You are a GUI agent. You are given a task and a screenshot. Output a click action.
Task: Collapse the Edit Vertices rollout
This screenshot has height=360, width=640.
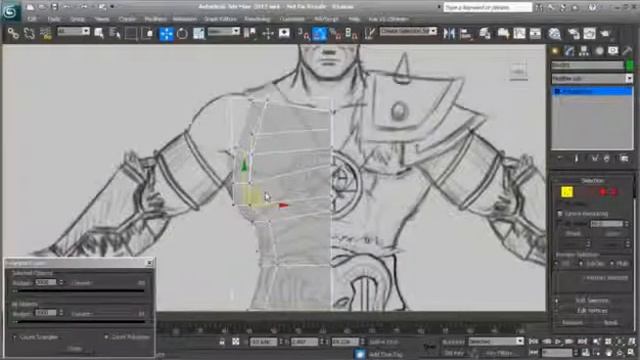tap(592, 311)
